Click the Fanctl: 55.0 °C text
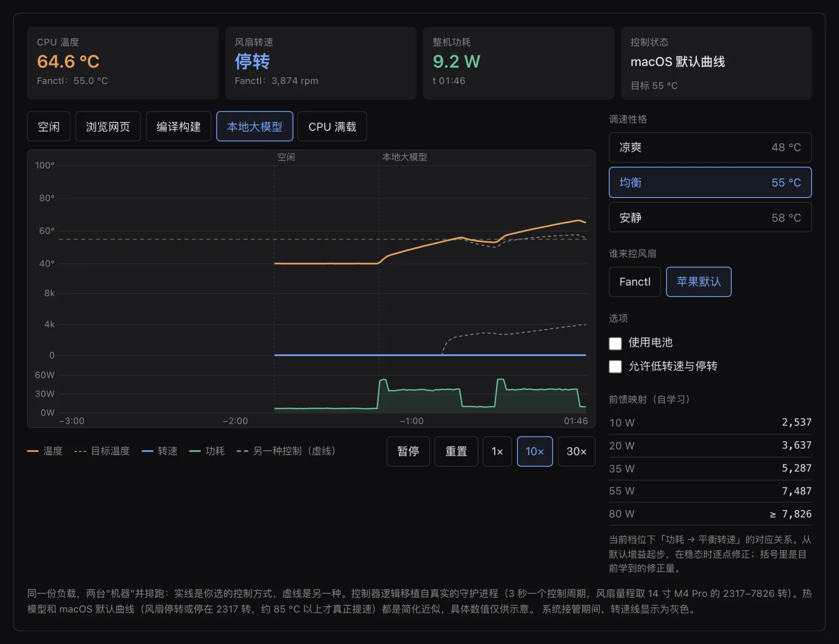 tap(72, 81)
